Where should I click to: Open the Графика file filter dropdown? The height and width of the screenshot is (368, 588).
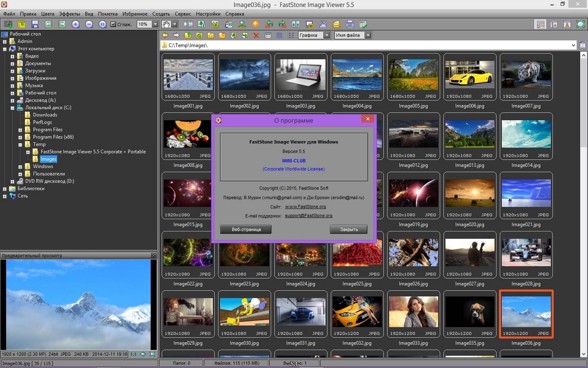coord(327,35)
